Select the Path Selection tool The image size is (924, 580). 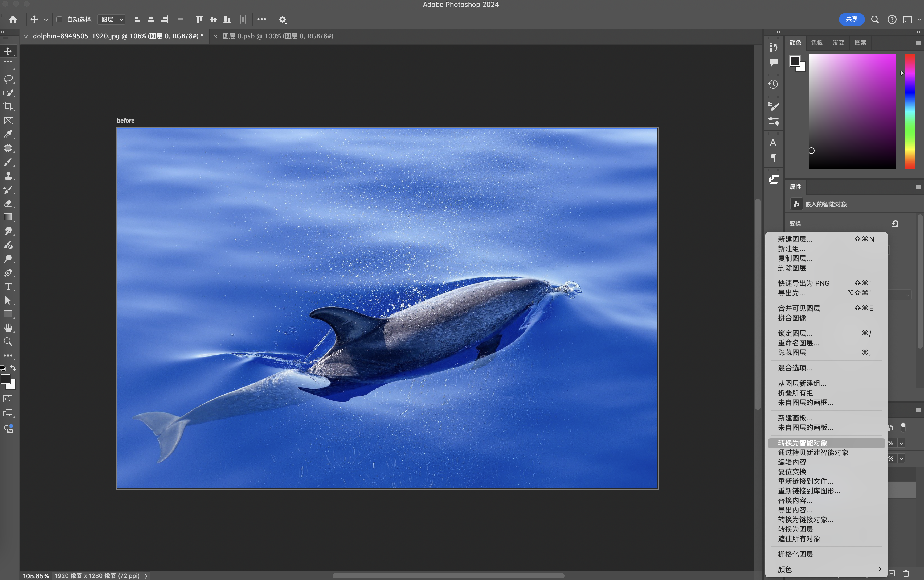click(8, 300)
